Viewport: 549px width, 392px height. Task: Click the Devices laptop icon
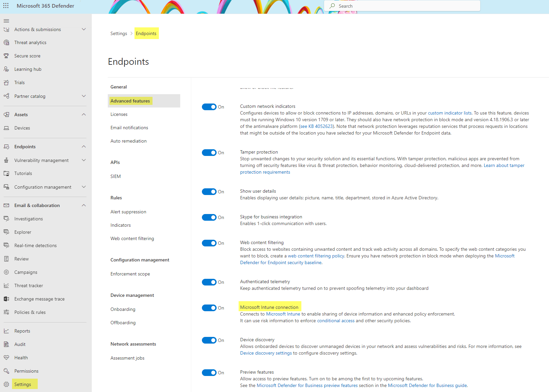coord(6,128)
